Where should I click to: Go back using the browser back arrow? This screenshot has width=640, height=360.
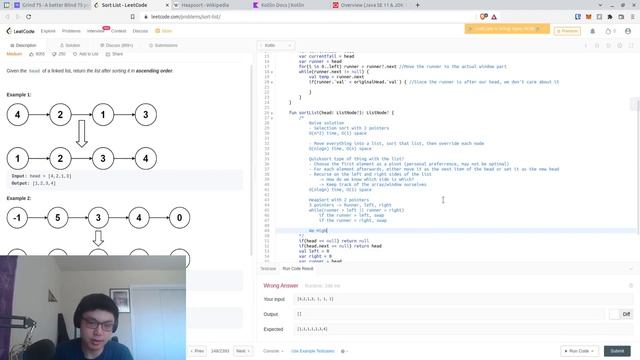(x=7, y=17)
